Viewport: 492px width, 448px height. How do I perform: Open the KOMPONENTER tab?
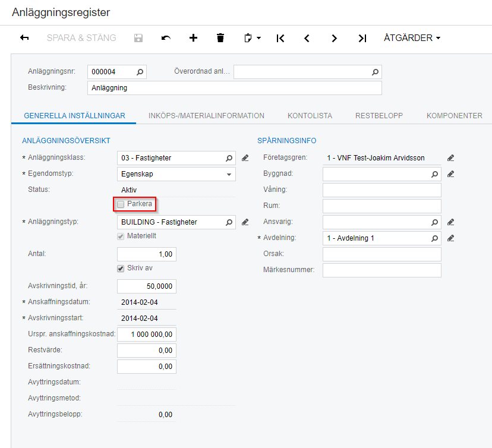pyautogui.click(x=454, y=116)
